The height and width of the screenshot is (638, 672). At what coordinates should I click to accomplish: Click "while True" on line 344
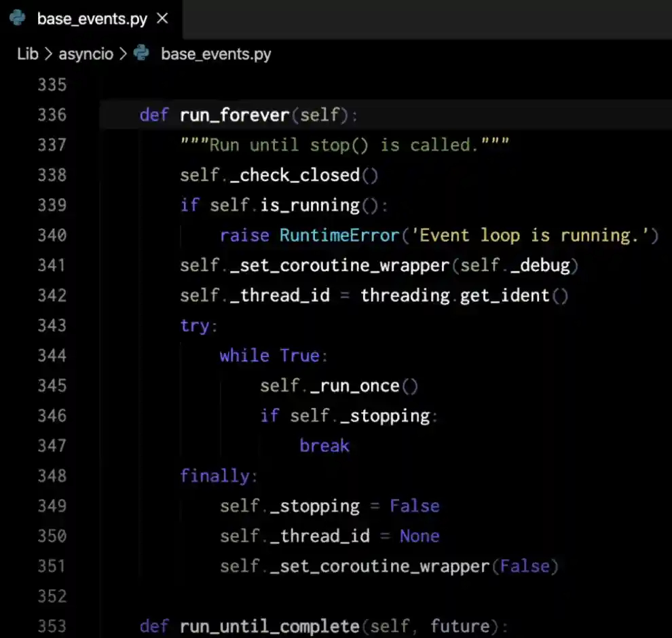click(270, 356)
